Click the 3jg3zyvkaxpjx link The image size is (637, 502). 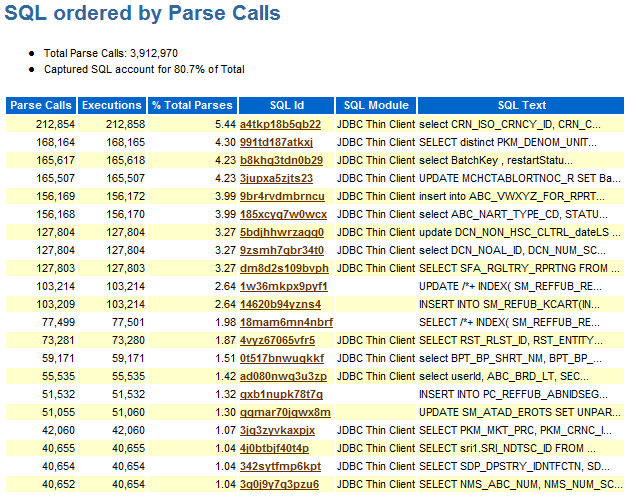click(277, 431)
